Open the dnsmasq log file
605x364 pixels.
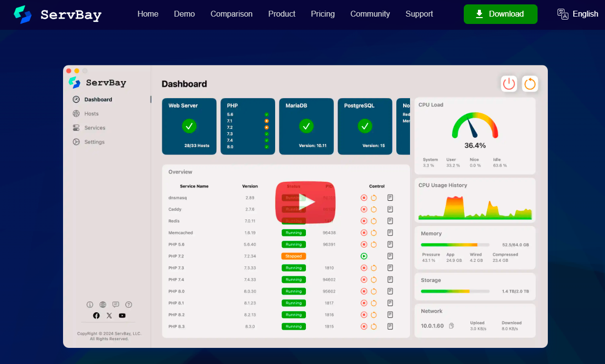click(x=390, y=198)
